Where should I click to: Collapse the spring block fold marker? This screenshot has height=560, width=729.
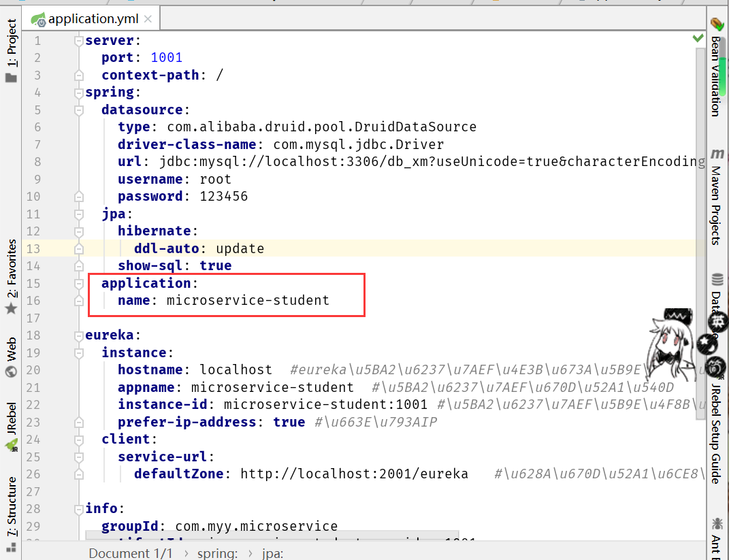[78, 93]
